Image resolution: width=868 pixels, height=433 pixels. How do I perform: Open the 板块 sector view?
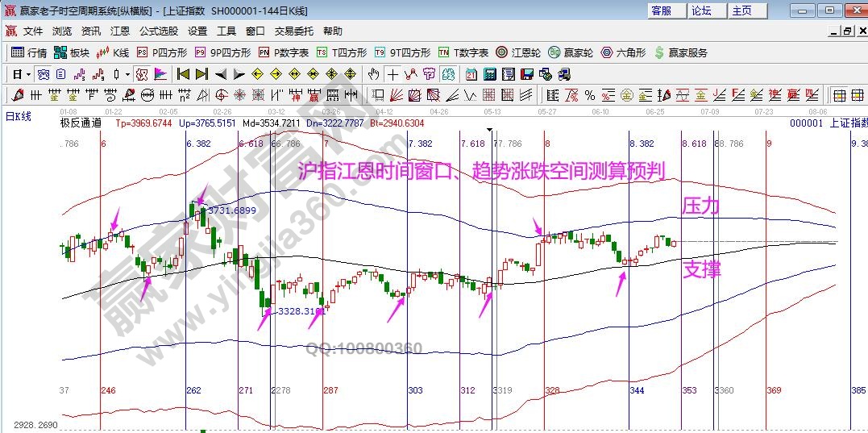point(71,52)
